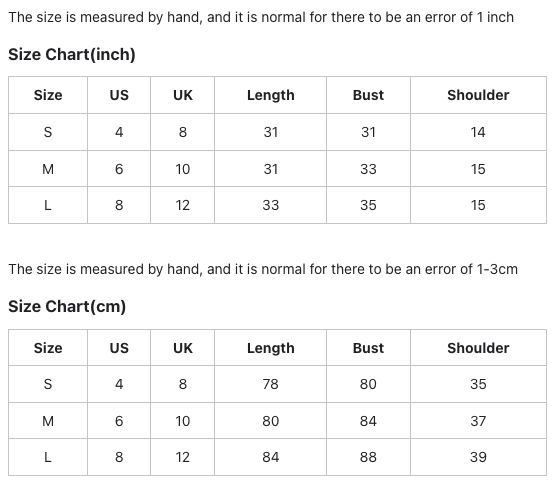This screenshot has height=484, width=559.
Task: Select the Shoulder header in inch table
Action: (478, 95)
